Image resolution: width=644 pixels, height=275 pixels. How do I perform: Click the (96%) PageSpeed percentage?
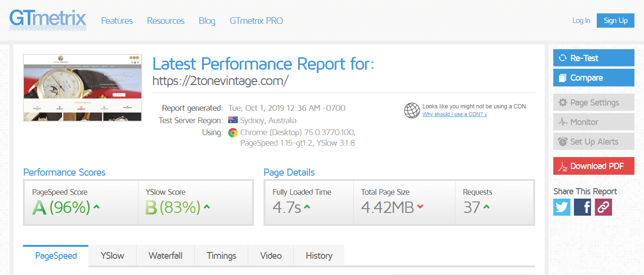[70, 208]
